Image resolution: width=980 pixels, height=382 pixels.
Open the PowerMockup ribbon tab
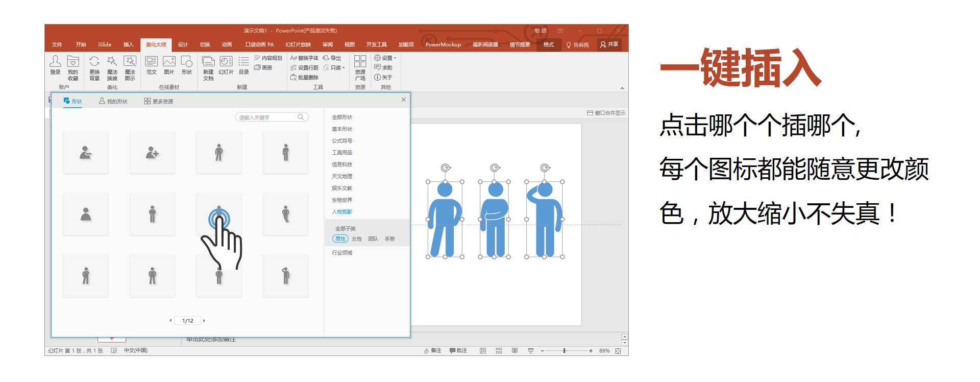(x=443, y=45)
